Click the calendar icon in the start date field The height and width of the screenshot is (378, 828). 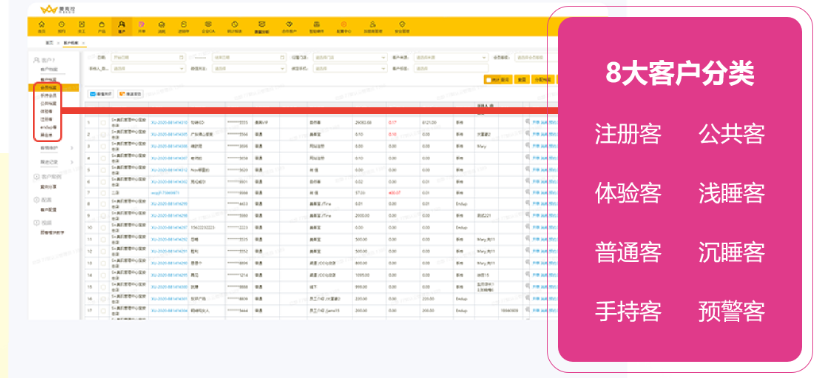[x=181, y=57]
